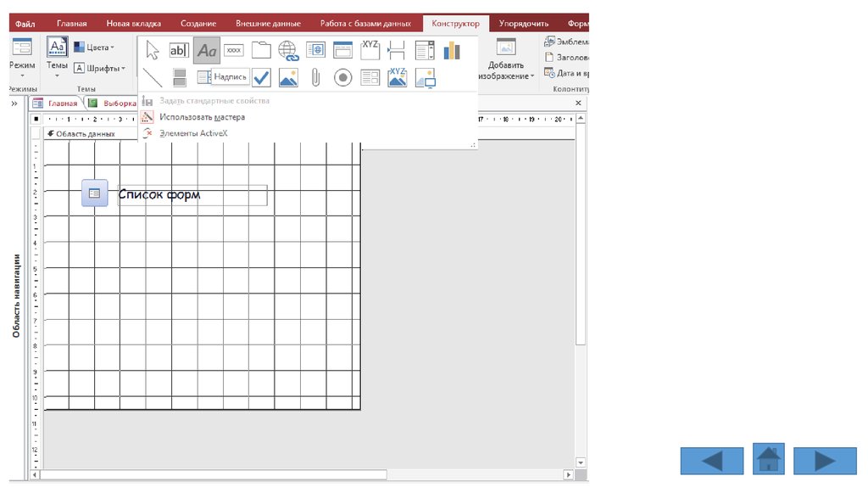Choose the arrow Select pointer tool
The image size is (868, 487).
153,51
